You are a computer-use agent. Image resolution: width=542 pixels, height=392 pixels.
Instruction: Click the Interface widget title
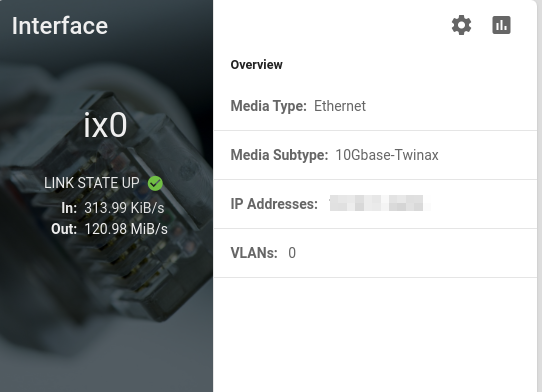tap(60, 26)
